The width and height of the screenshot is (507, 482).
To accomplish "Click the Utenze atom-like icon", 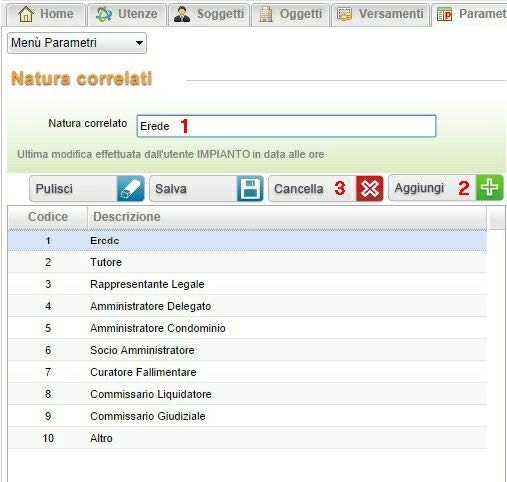I will [x=104, y=14].
